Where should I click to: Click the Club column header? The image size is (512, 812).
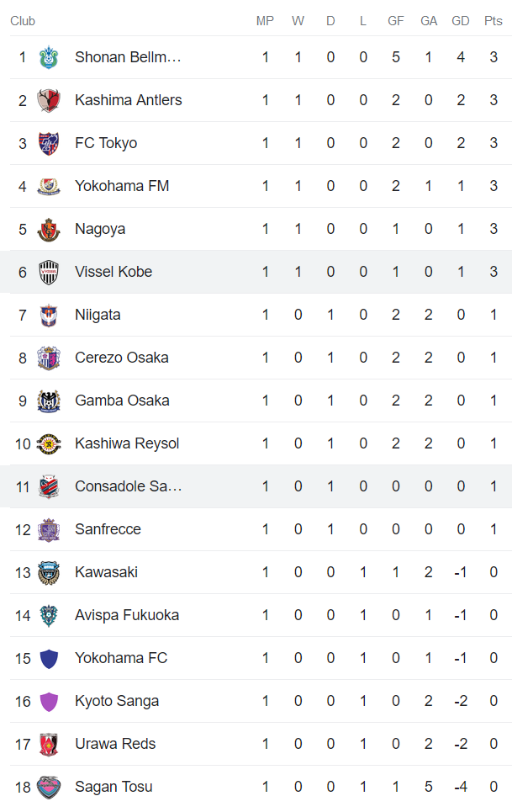click(x=23, y=21)
